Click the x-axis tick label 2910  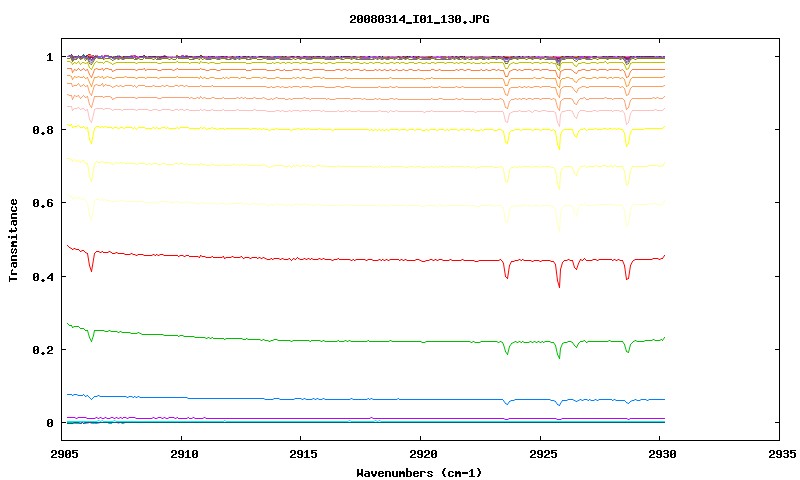184,454
